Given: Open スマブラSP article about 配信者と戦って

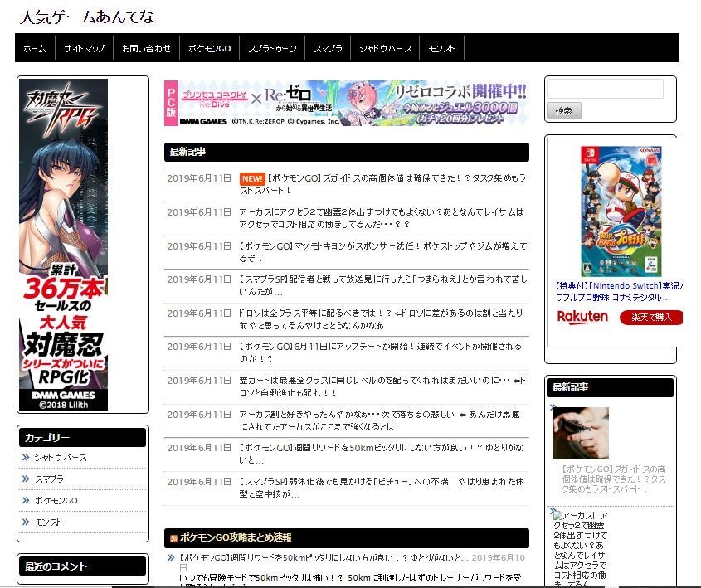Looking at the screenshot, I should 382,285.
